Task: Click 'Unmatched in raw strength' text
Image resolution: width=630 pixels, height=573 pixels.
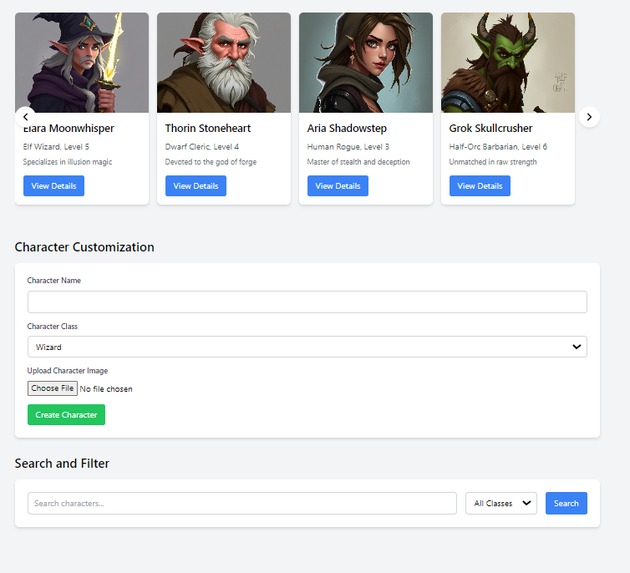Action: pyautogui.click(x=493, y=162)
